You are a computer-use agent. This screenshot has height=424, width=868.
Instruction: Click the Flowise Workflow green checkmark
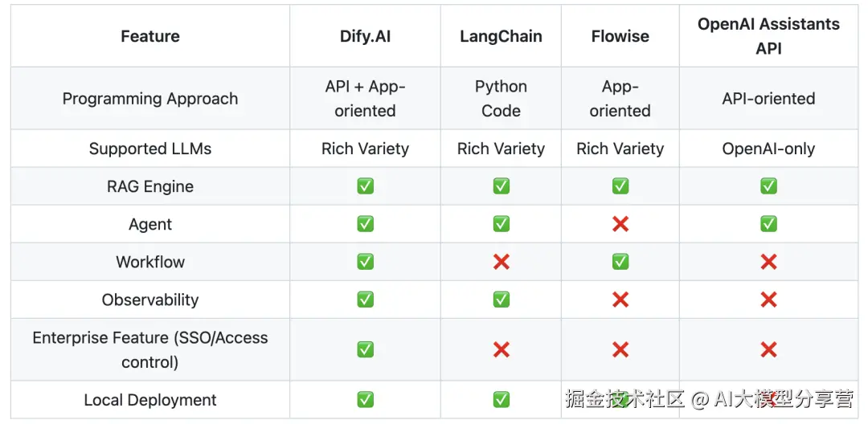pos(620,262)
